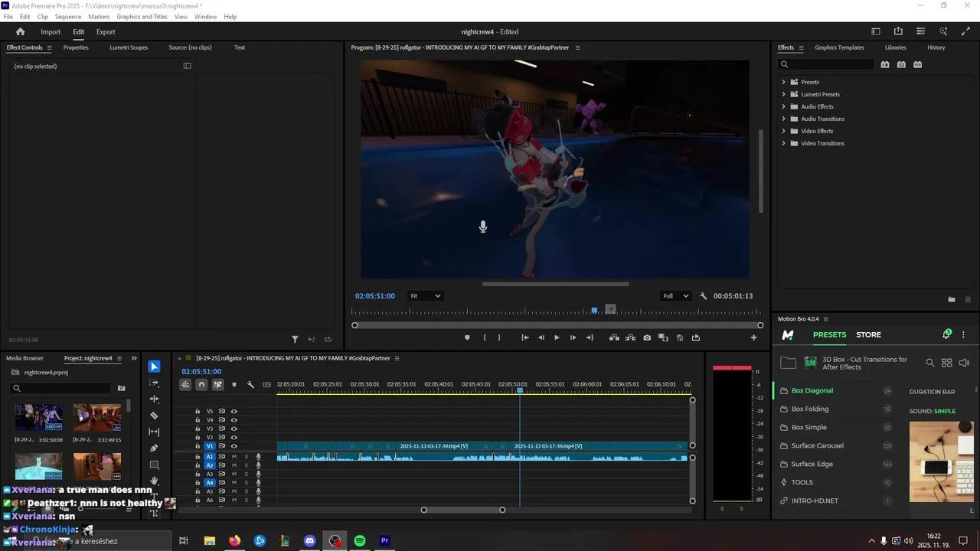Open the Graphics and Titles menu

click(x=142, y=16)
